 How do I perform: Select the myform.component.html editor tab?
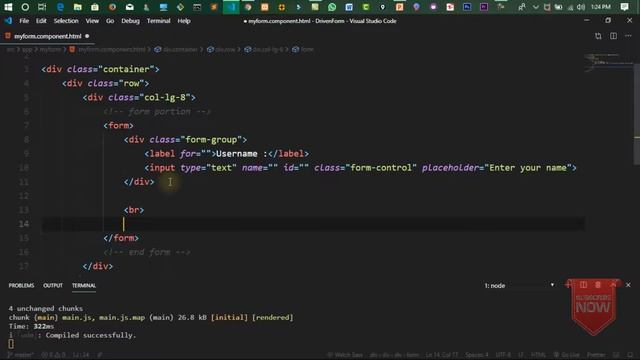tap(47, 36)
